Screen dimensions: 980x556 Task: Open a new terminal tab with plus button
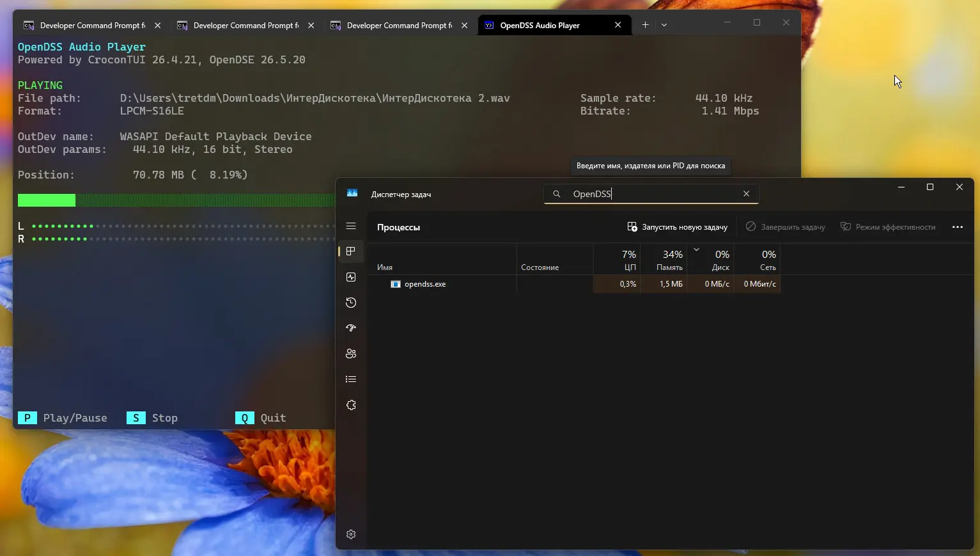point(645,25)
